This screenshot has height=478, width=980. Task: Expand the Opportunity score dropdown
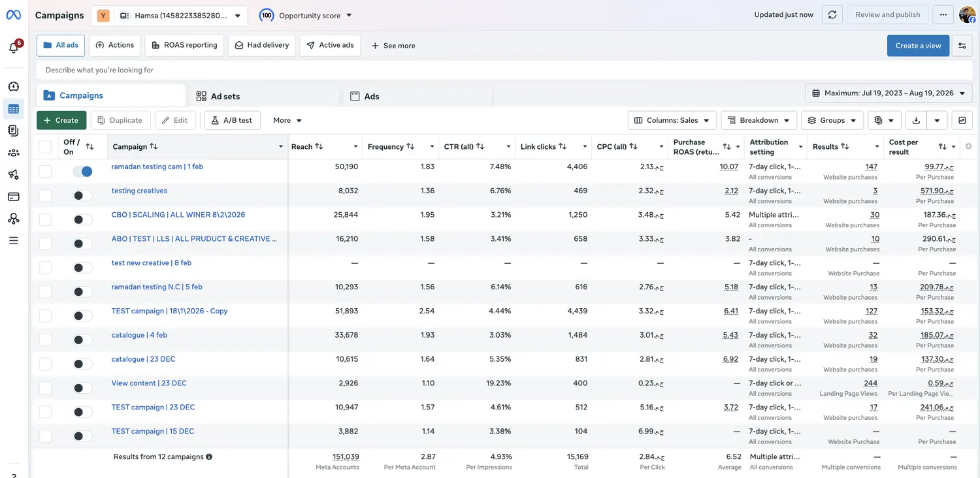(x=306, y=15)
